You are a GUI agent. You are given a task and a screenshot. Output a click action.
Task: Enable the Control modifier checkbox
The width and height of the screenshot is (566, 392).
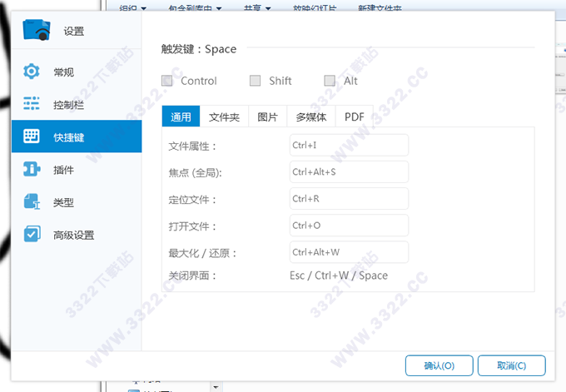tap(167, 81)
